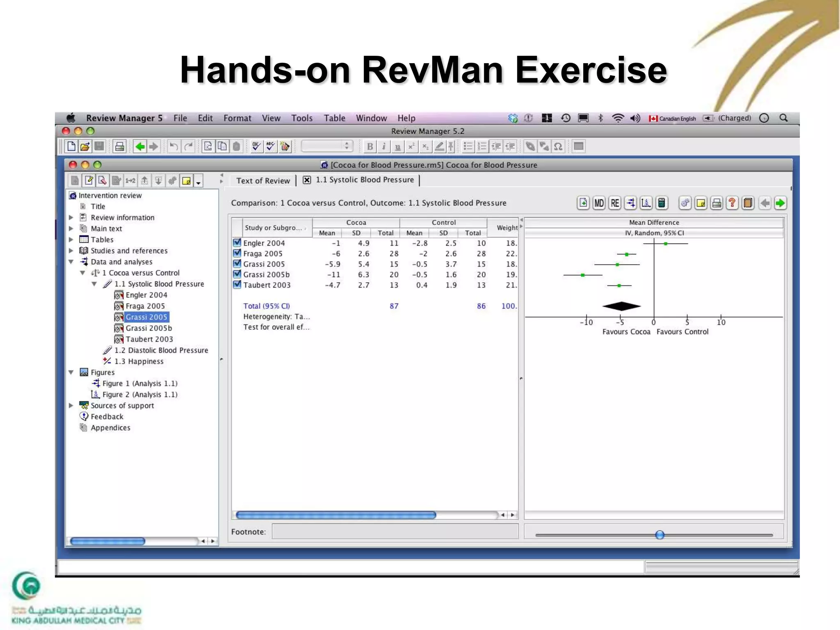Image resolution: width=840 pixels, height=630 pixels.
Task: Collapse 1.1 Systolic Blood Pressure node
Action: click(94, 284)
